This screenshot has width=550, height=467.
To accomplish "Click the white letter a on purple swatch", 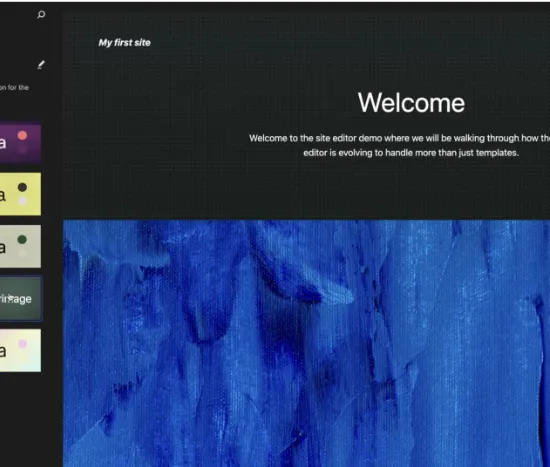I will pos(3,143).
